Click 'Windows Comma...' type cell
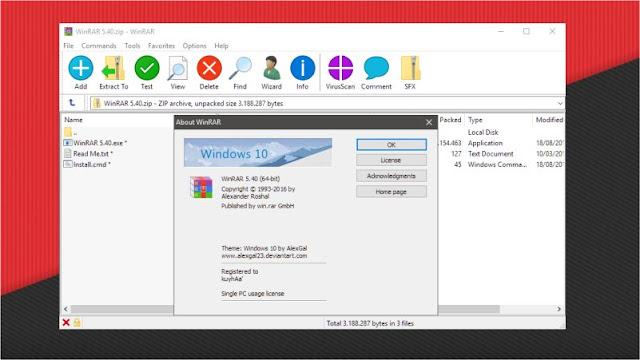The width and height of the screenshot is (640, 360). click(497, 164)
